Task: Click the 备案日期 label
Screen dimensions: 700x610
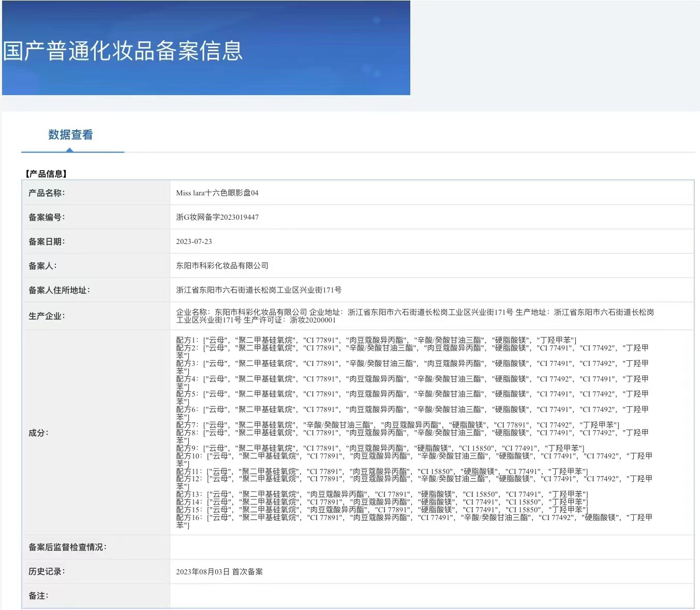Action: pos(47,241)
